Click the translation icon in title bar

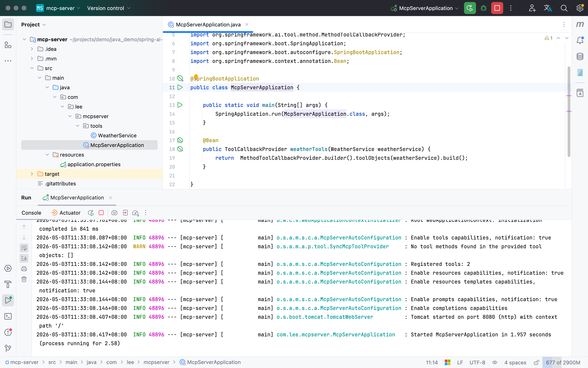click(548, 8)
